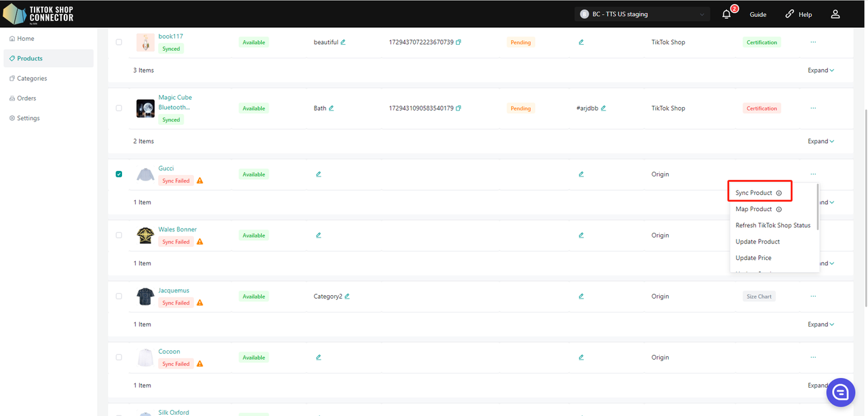Select the book117 row checkbox
Image resolution: width=868 pixels, height=416 pixels.
[x=119, y=42]
